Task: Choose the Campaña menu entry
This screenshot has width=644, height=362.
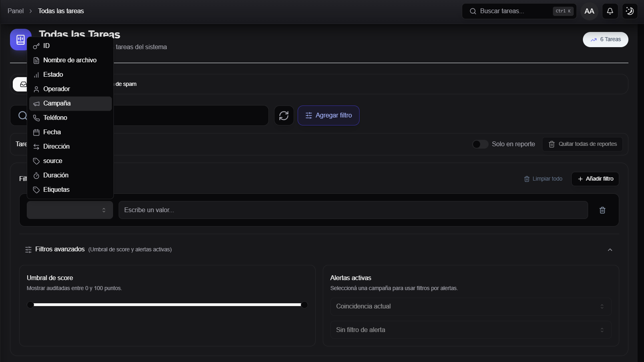Action: tap(70, 103)
